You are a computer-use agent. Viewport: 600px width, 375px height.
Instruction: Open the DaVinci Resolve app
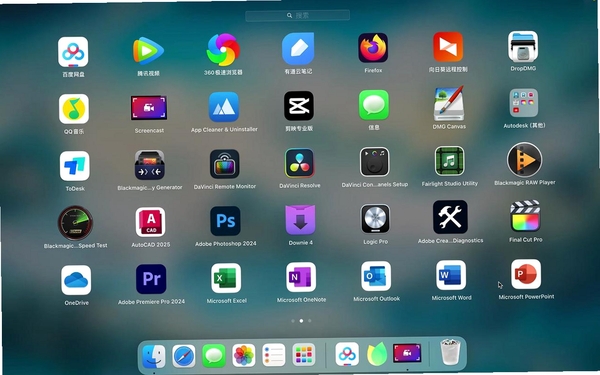coord(300,163)
